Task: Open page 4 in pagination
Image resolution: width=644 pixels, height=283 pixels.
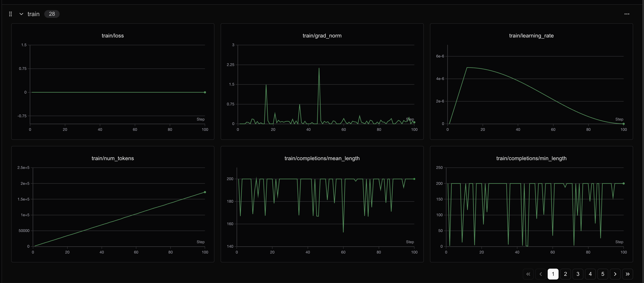Action: point(590,274)
